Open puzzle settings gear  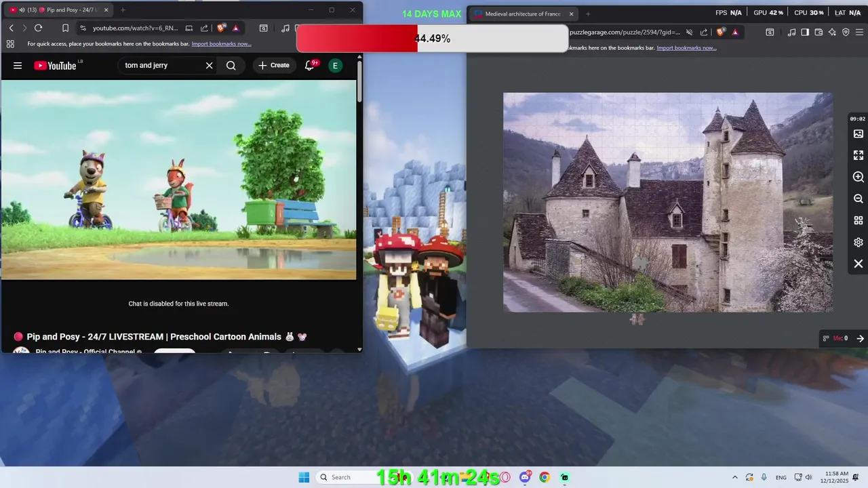[x=859, y=242]
